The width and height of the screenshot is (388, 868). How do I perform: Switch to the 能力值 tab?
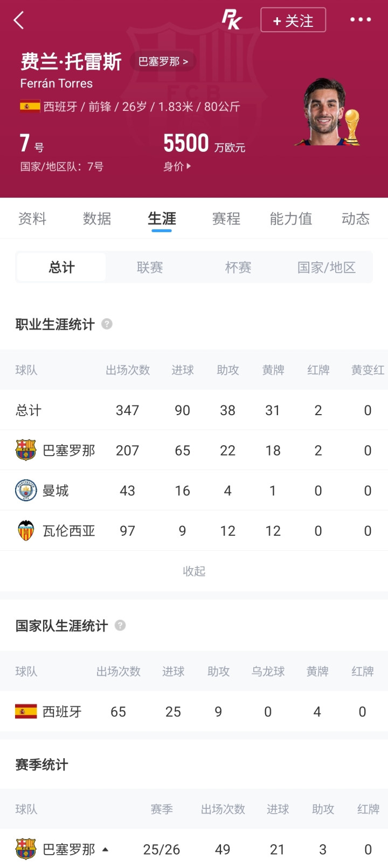pyautogui.click(x=291, y=219)
